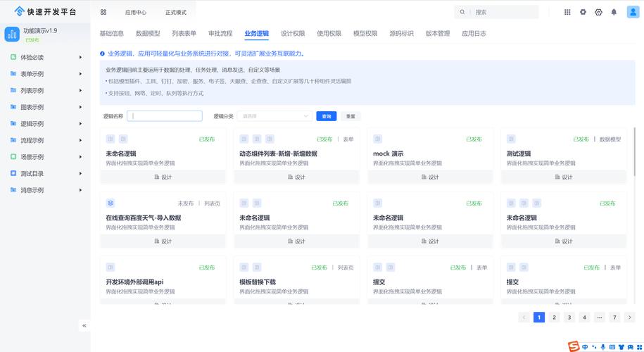Viewport: 644px width, 352px height.
Task: Expand the 体验必读 arrow
Action: pos(80,57)
